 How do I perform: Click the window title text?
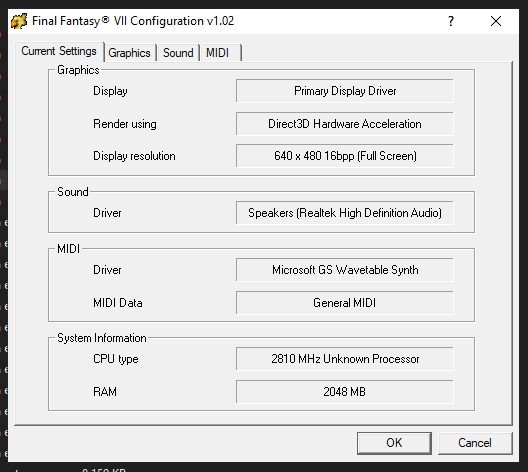coord(133,21)
